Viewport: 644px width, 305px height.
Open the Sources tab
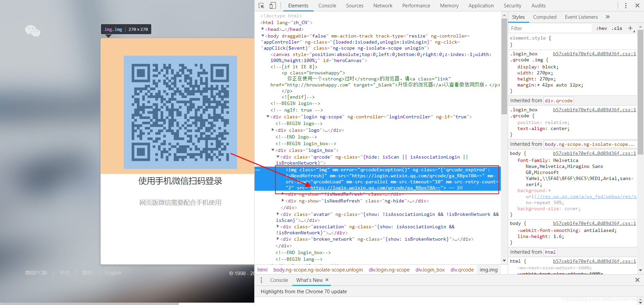tap(355, 6)
